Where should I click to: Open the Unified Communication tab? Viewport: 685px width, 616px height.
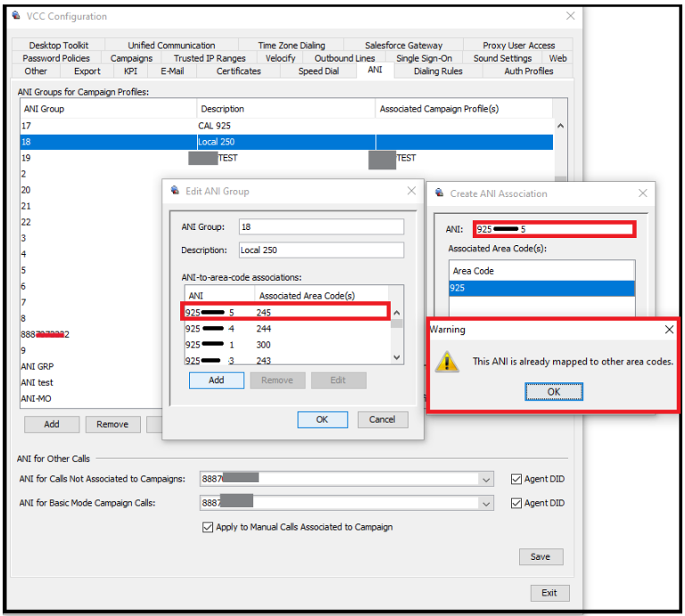(x=171, y=45)
